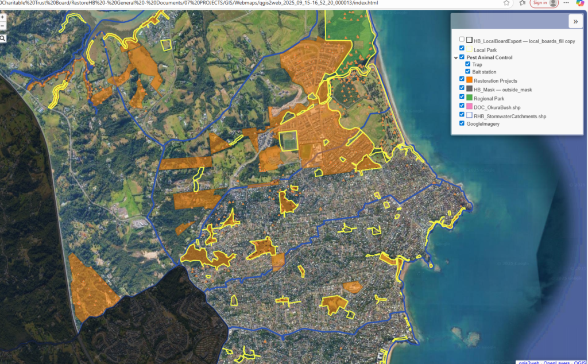Open the browser three-dot settings menu

coord(566,3)
